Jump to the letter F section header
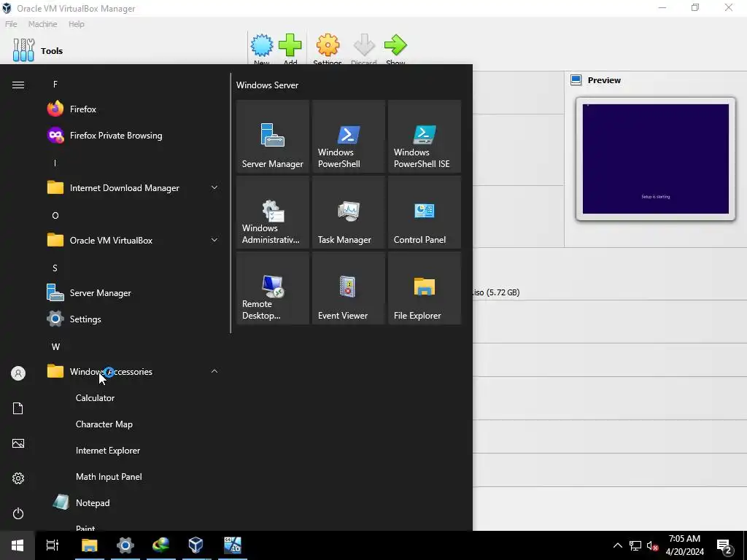 (55, 85)
